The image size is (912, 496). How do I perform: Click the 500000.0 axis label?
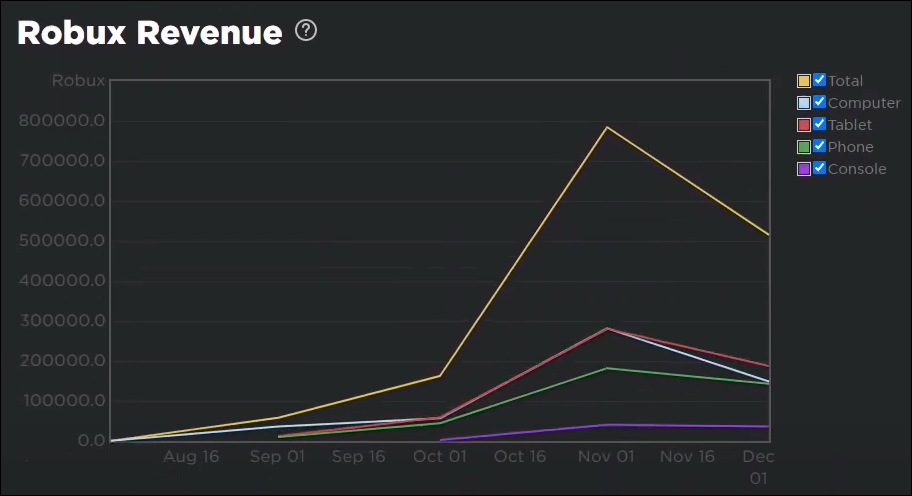click(62, 241)
